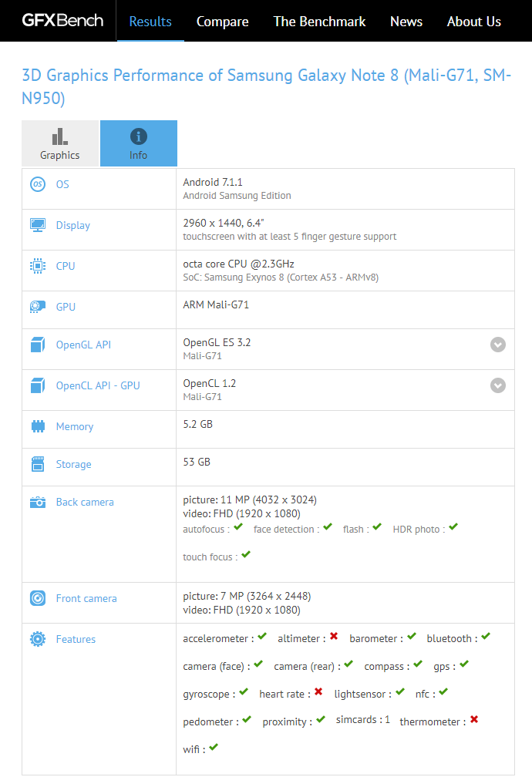Click the flash checkmark
The height and width of the screenshot is (777, 532).
tap(377, 526)
